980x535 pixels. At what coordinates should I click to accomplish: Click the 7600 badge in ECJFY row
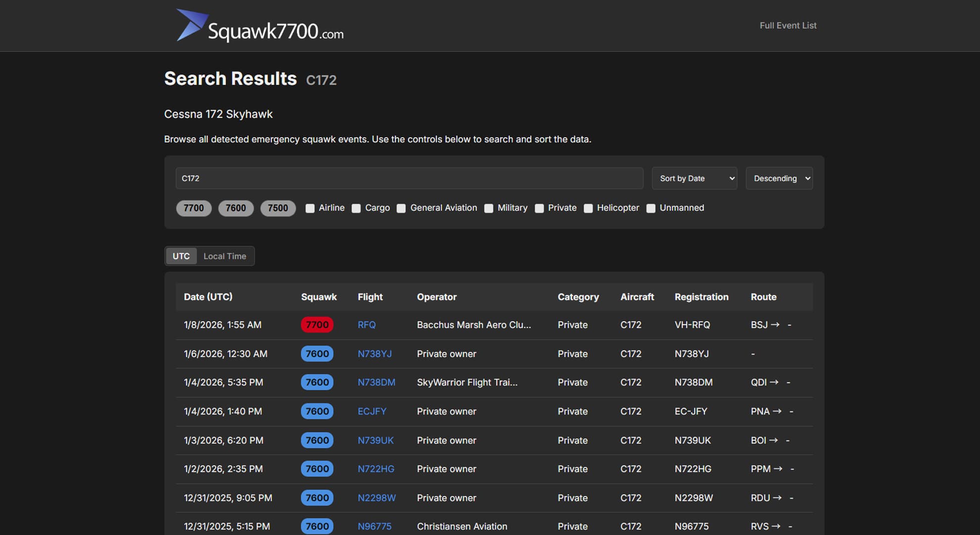(317, 411)
